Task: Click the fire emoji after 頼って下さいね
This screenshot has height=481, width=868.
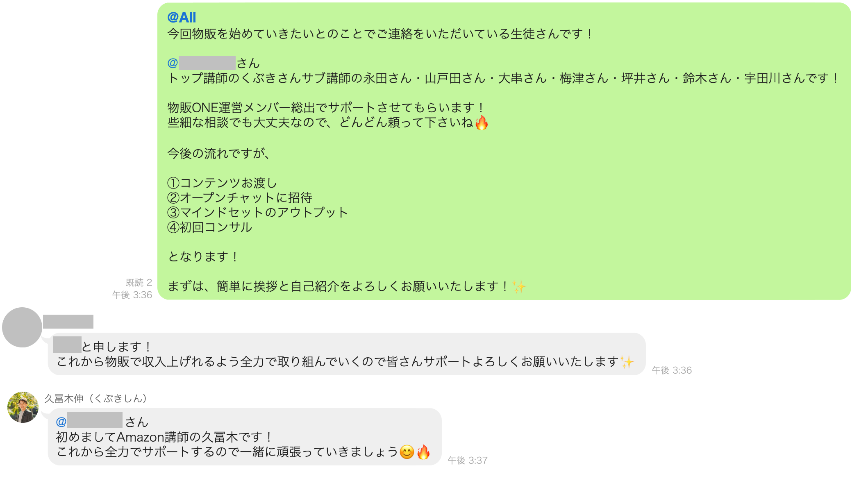Action: (482, 123)
